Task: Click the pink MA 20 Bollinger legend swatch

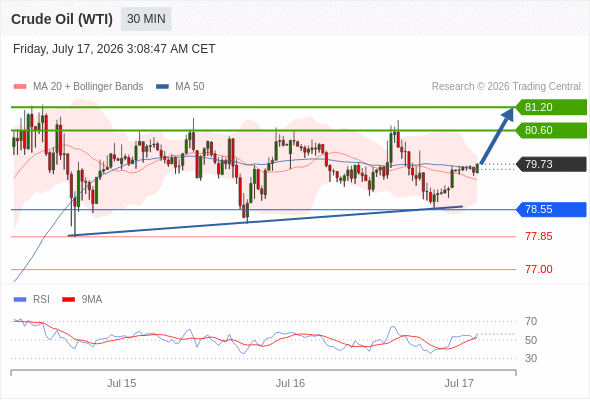Action: 20,87
